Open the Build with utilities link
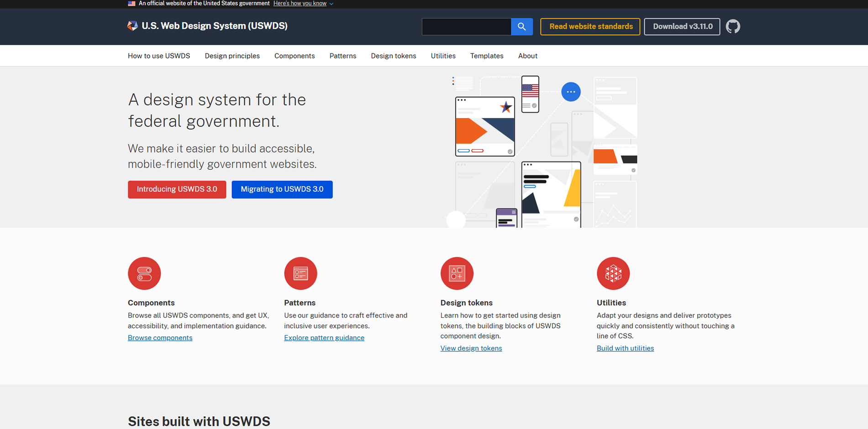The width and height of the screenshot is (868, 429). (x=625, y=348)
